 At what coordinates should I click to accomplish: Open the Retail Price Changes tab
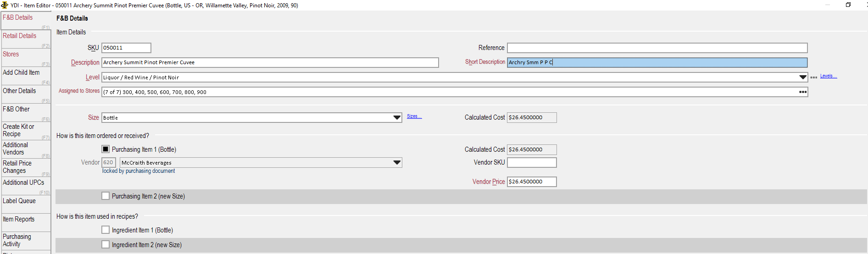[26, 168]
